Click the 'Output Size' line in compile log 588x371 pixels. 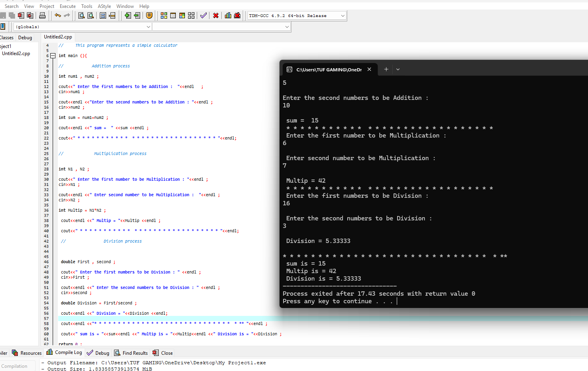pyautogui.click(x=96, y=369)
